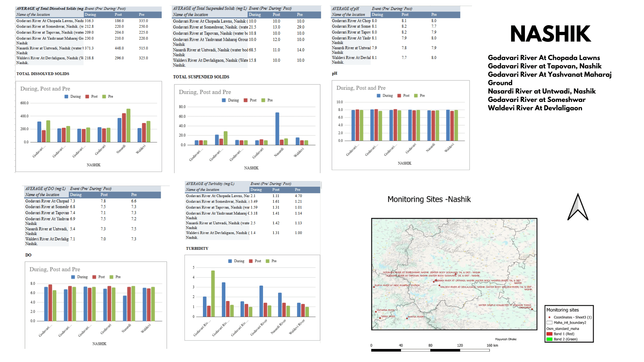Screen dimensions: 644x362
Task: Click the 'DO' label under the DO table
Action: point(29,255)
